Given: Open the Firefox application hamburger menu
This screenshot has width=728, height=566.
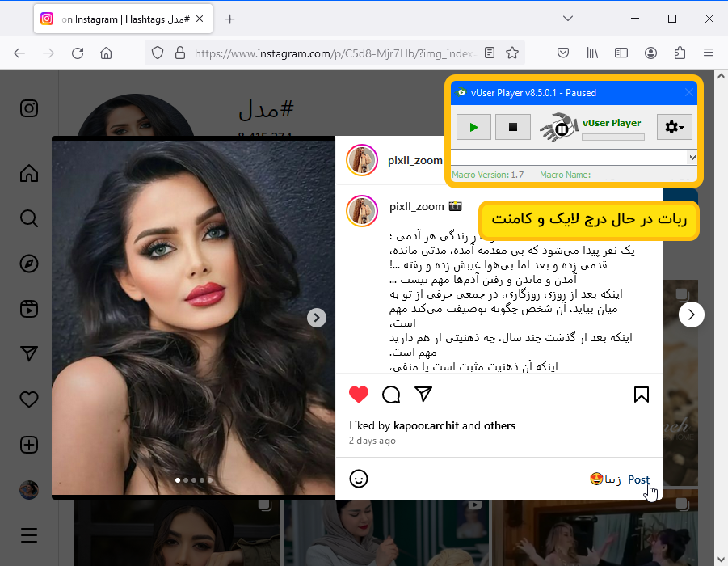Looking at the screenshot, I should tap(709, 53).
